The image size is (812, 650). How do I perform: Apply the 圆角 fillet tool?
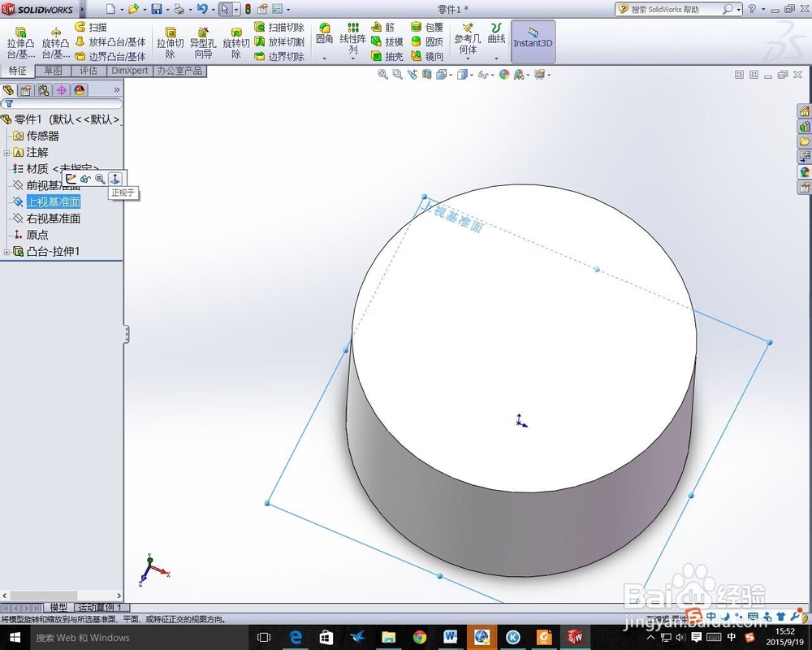325,33
